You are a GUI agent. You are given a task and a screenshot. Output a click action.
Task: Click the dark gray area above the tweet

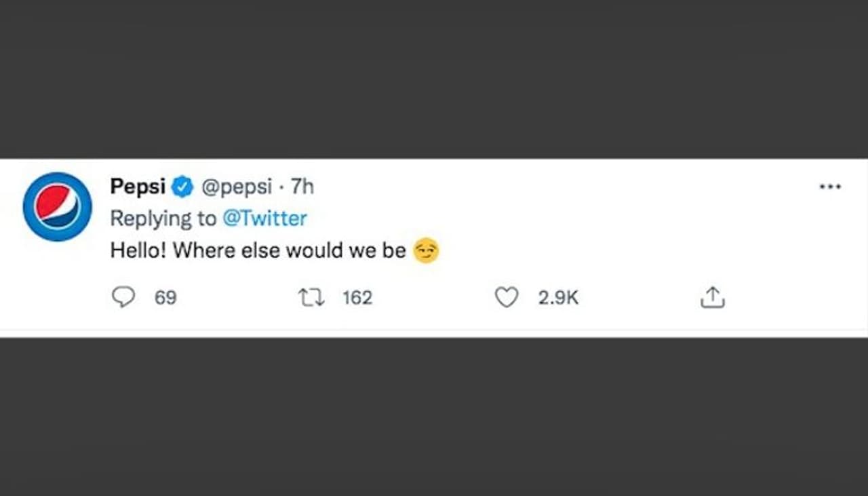pos(434,78)
